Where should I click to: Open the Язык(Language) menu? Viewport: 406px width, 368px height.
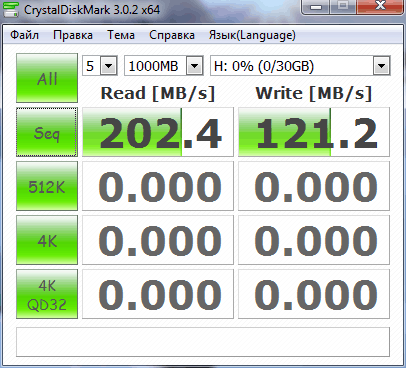pos(252,35)
